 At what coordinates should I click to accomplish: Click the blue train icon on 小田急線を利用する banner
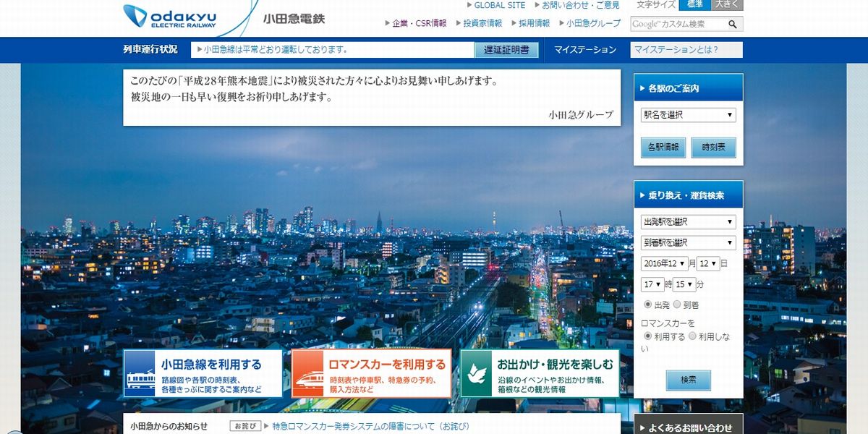(140, 375)
